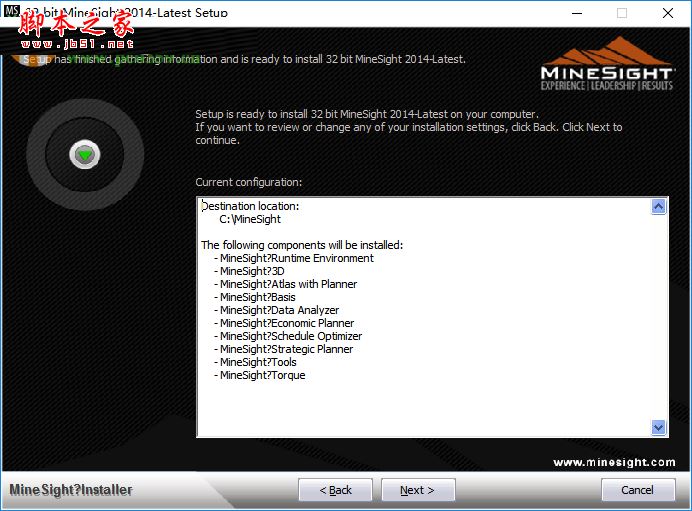Click the MineSight logo at top right
The height and width of the screenshot is (511, 692).
pyautogui.click(x=606, y=64)
